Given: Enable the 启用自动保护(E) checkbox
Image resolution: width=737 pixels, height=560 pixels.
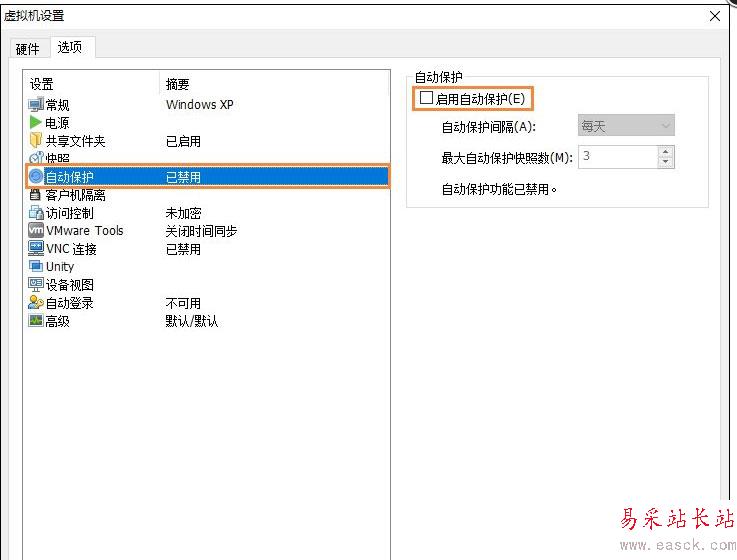Looking at the screenshot, I should [426, 98].
